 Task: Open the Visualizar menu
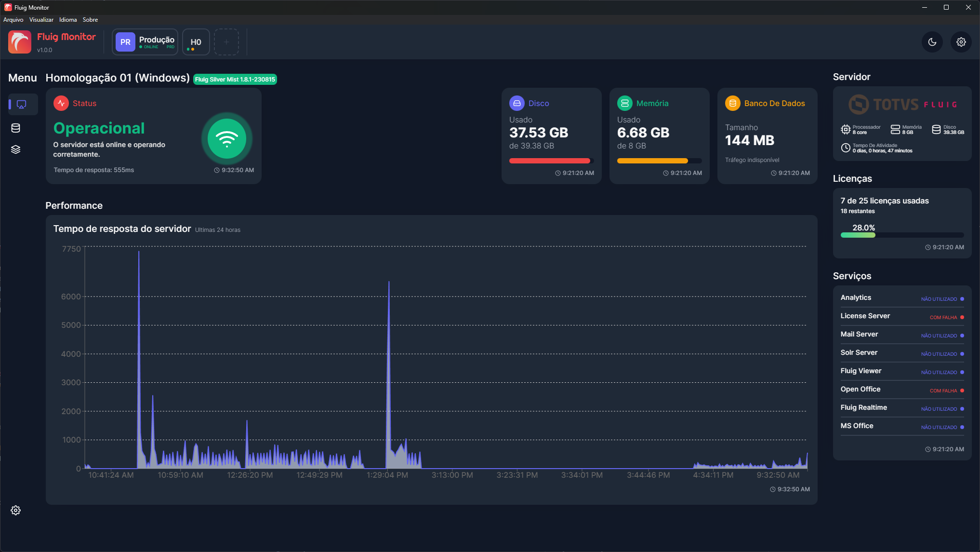(x=41, y=20)
